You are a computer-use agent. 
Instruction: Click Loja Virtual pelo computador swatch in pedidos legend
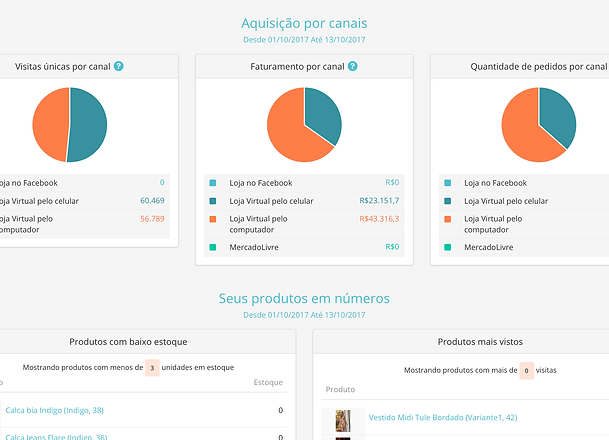click(x=447, y=219)
